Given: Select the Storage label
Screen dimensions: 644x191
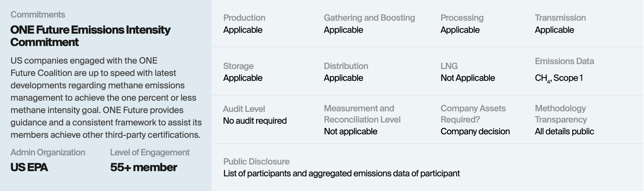Looking at the screenshot, I should coord(239,66).
